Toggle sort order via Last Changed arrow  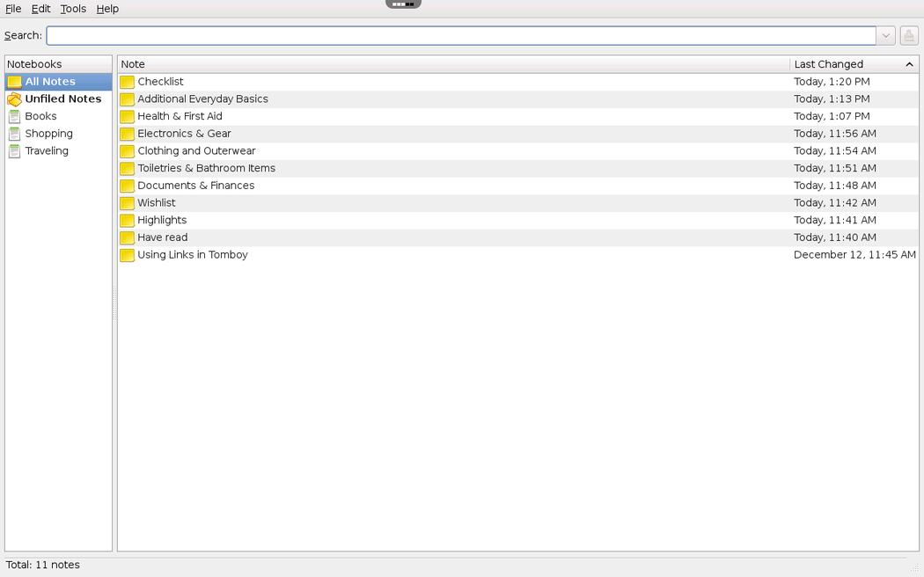coord(909,64)
